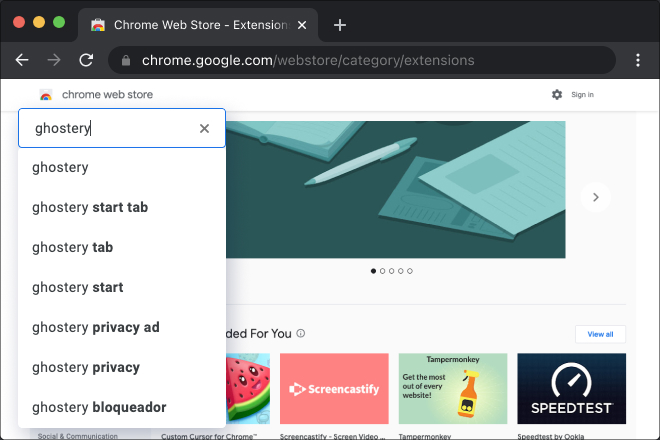Click the chrome web store logo

46,95
